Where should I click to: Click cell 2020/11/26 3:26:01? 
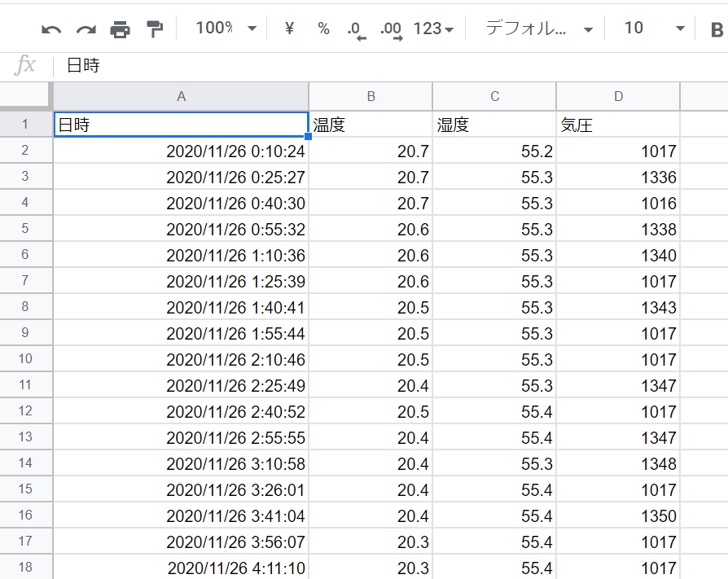coord(181,489)
